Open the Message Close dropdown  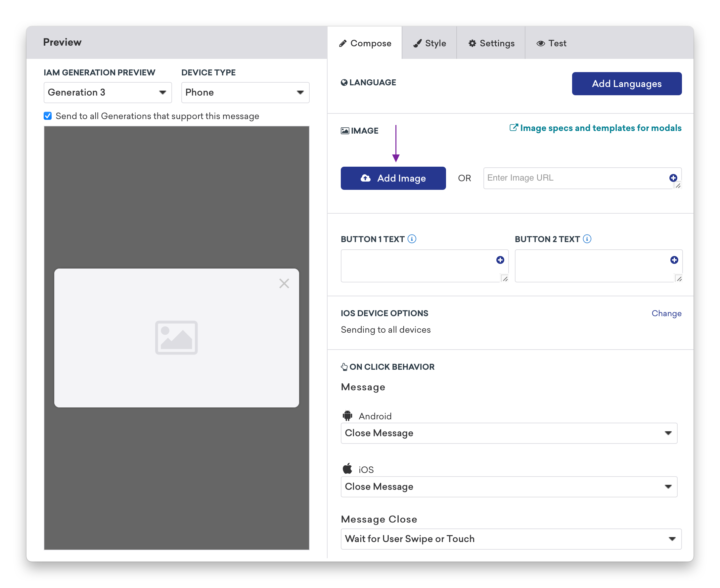511,538
